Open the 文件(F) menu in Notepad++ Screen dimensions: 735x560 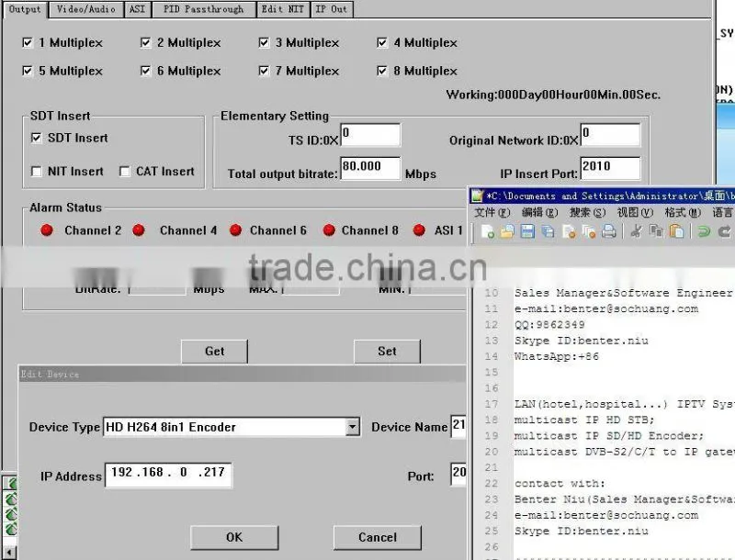coord(492,213)
